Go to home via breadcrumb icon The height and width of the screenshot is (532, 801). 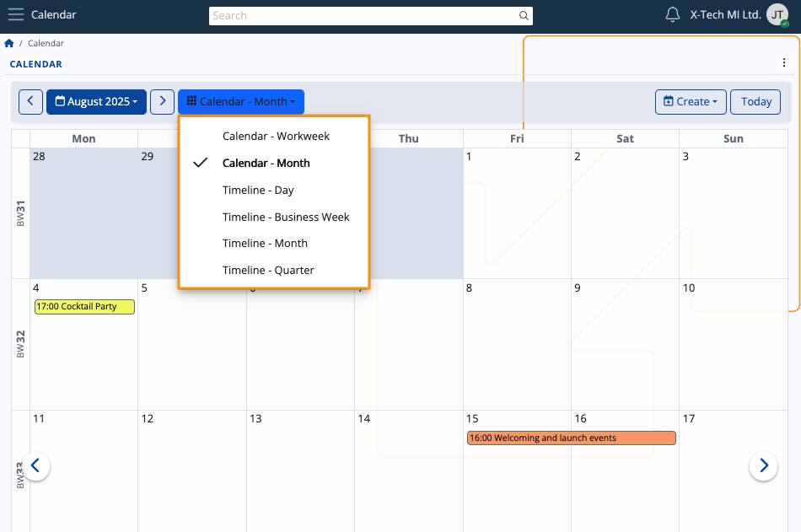[8, 44]
